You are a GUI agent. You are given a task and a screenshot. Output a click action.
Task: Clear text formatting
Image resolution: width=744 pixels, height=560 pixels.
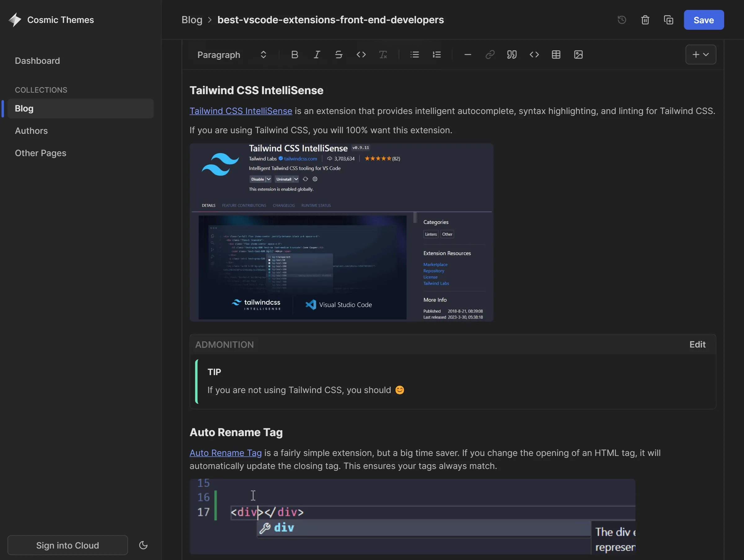tap(383, 55)
